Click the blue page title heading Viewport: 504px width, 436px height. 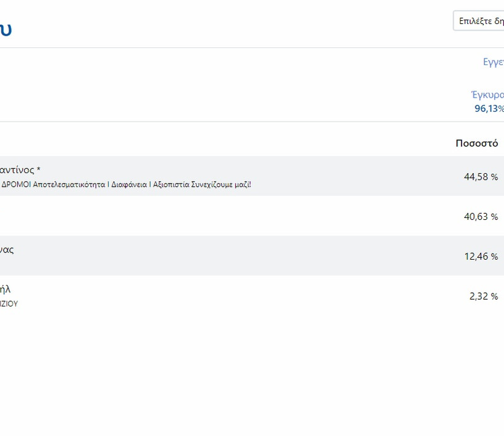click(5, 28)
